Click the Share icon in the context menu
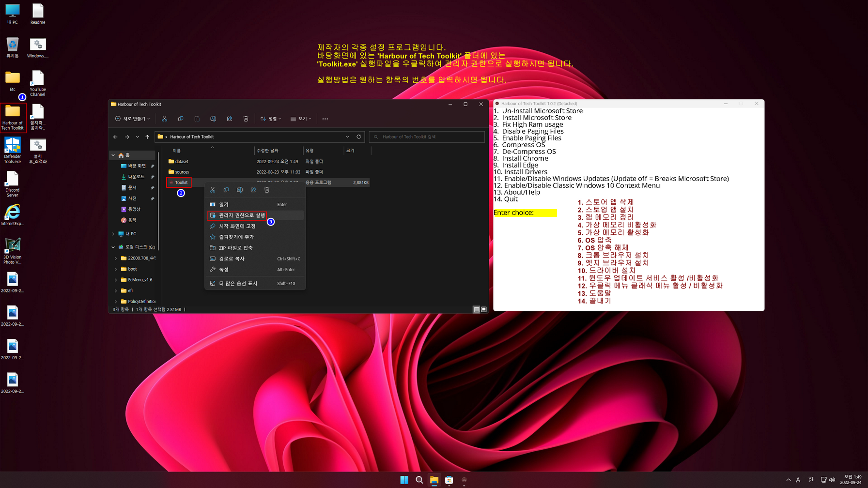 tap(253, 190)
